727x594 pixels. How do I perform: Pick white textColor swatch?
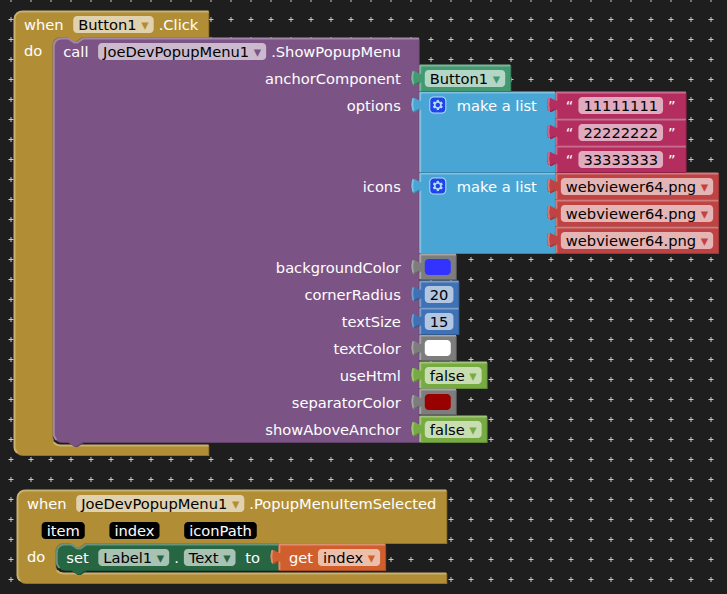click(x=437, y=348)
